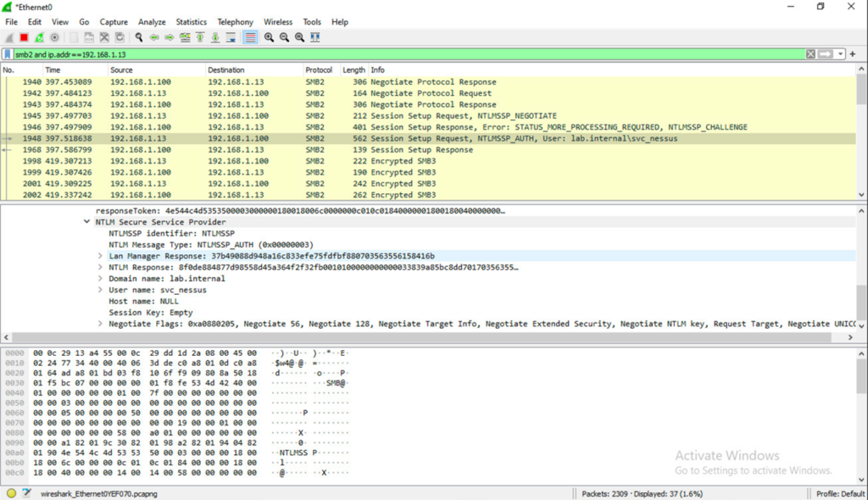Screen dimensions: 868x500
Task: Open the Statistics menu
Action: (x=191, y=22)
